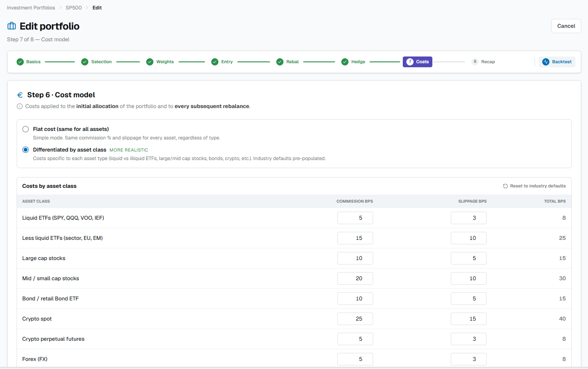Go to Basics step
This screenshot has width=588, height=369.
29,62
